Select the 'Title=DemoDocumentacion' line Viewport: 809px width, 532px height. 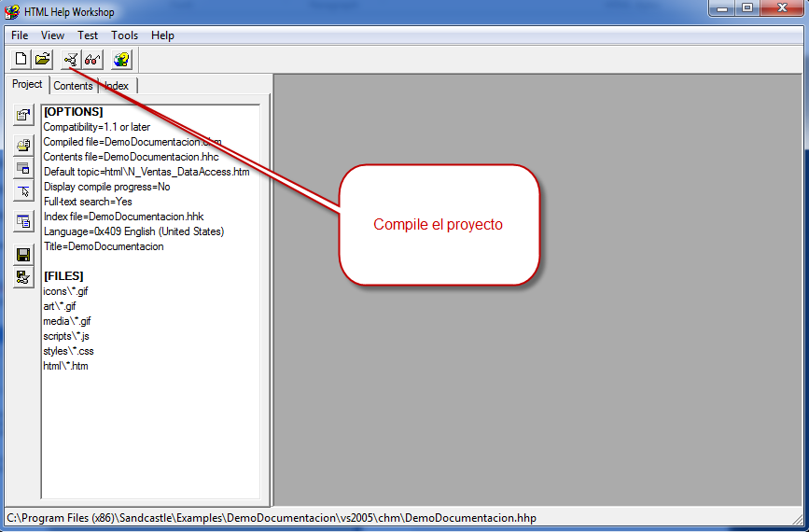[104, 246]
